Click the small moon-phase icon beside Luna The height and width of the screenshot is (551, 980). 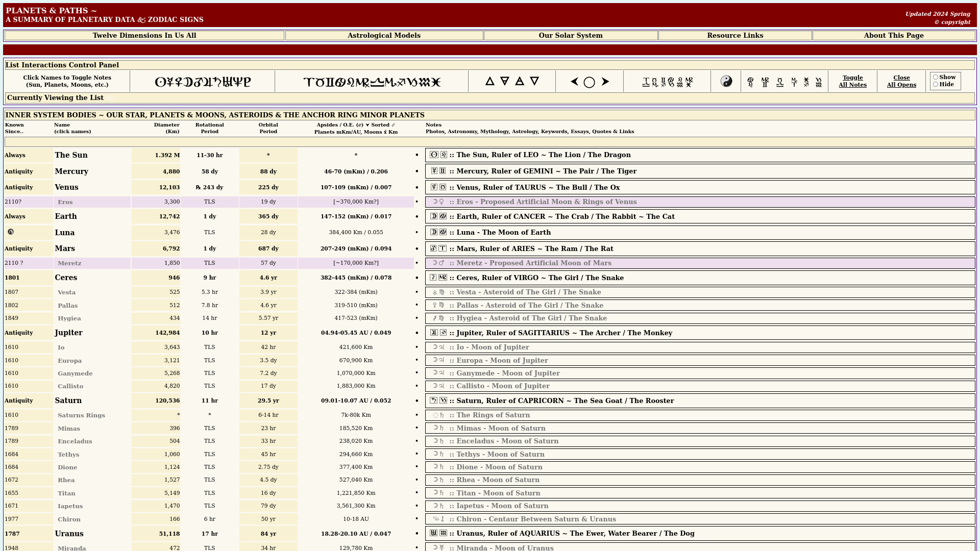[11, 232]
